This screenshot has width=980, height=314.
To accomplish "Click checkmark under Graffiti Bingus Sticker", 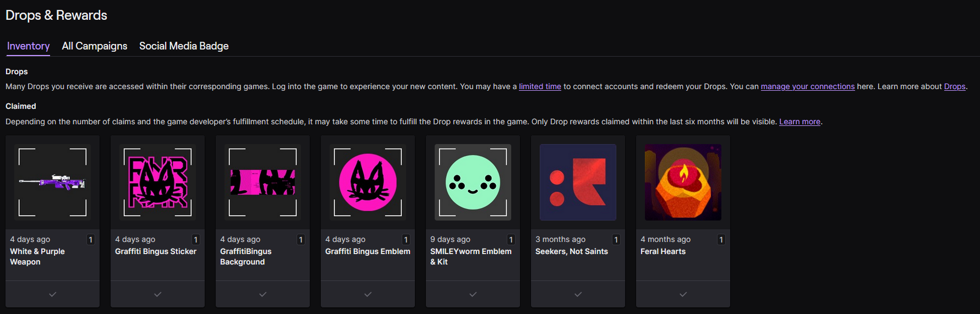I will tap(157, 294).
